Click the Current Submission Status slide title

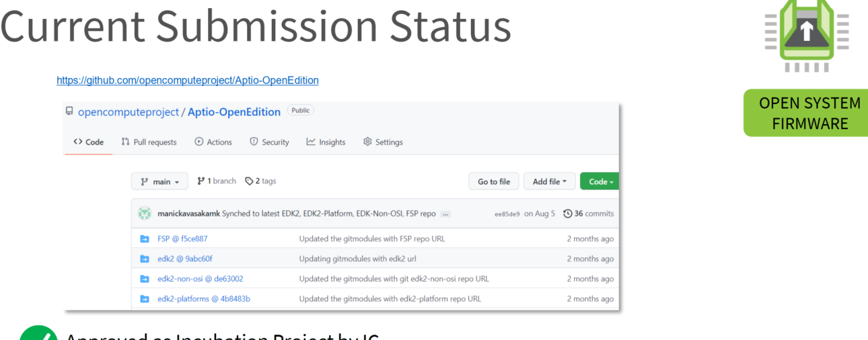(x=256, y=27)
